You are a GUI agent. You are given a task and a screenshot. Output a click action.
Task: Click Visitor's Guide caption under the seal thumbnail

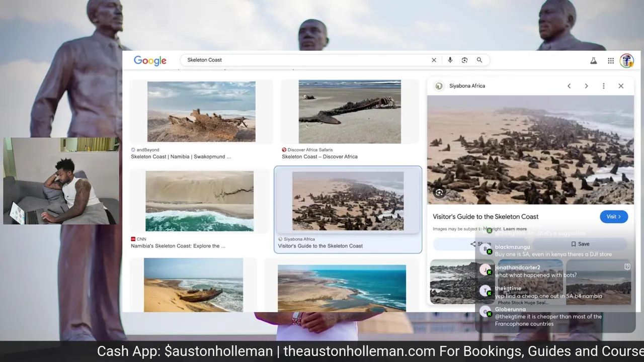pos(320,246)
